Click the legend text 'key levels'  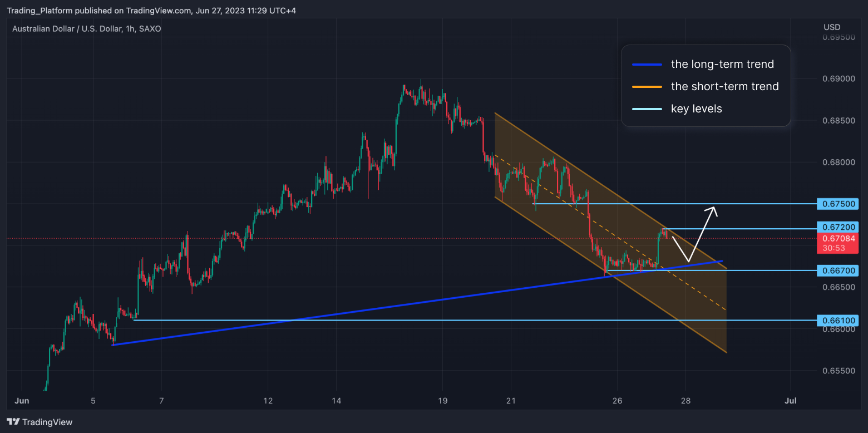(x=697, y=109)
